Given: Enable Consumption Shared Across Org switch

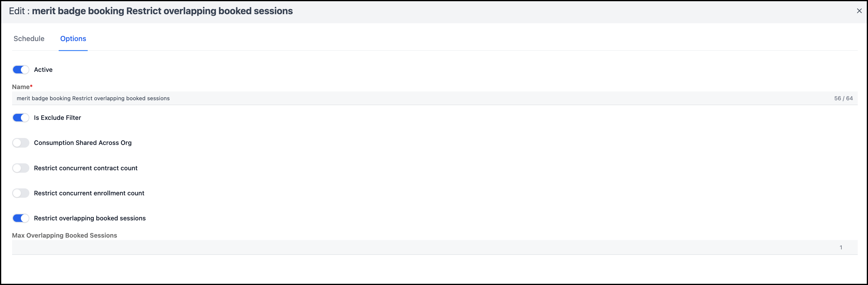Looking at the screenshot, I should (21, 143).
